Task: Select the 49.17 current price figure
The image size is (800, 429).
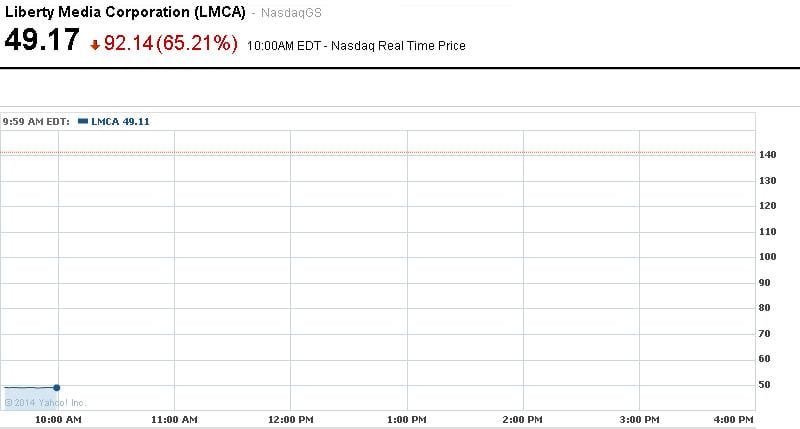Action: 41,41
